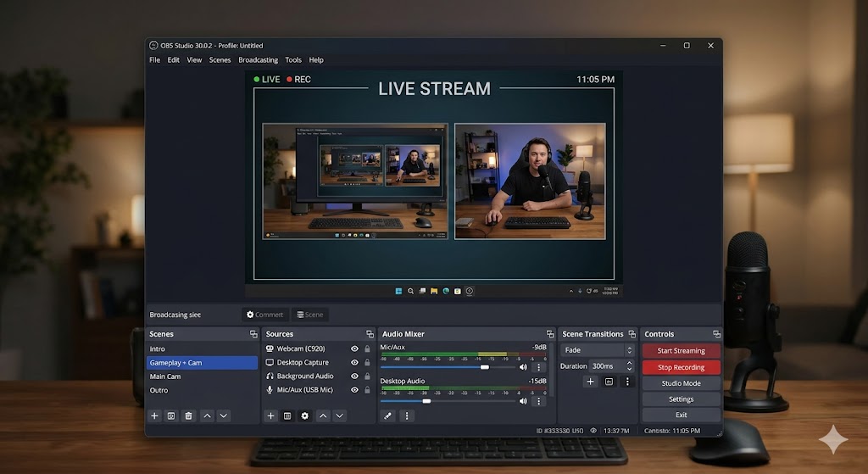Mute the Desktop Audio channel speaker icon
868x474 pixels.
523,401
